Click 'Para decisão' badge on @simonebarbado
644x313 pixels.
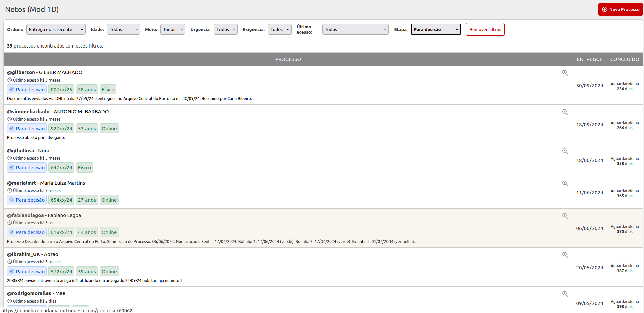pos(27,129)
